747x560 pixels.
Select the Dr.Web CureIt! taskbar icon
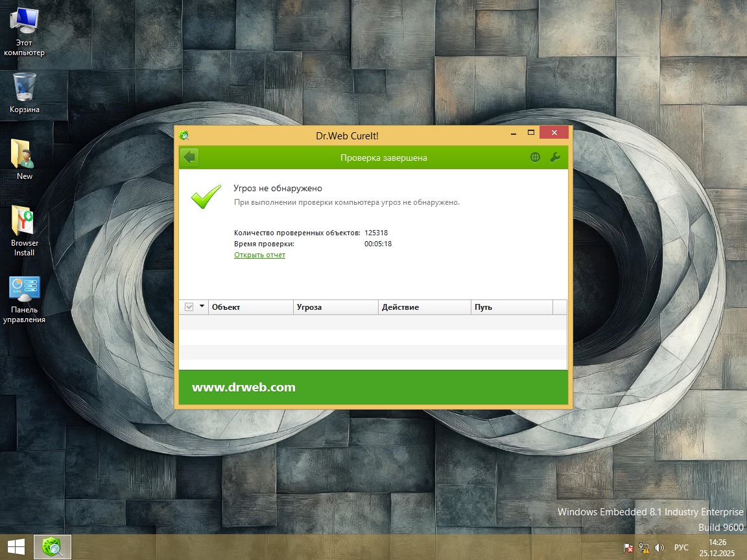click(52, 548)
